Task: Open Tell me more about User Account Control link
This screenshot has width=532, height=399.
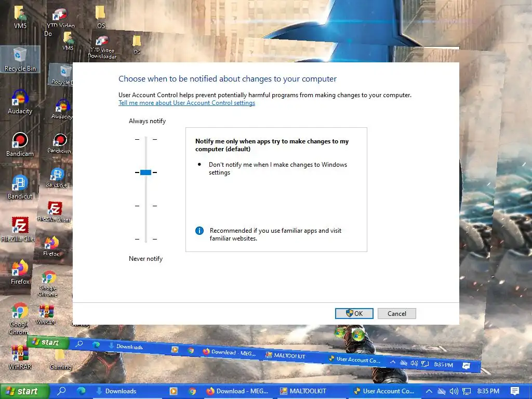Action: coord(187,103)
